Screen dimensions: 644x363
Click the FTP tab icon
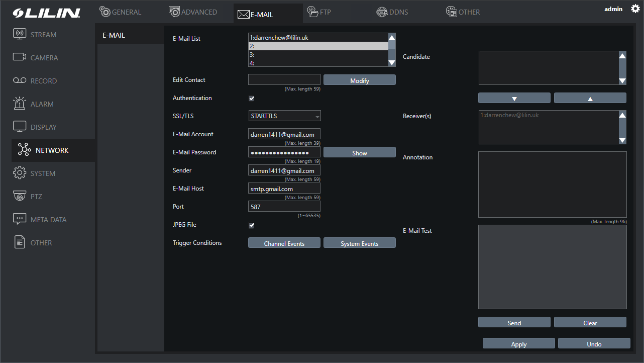[312, 12]
